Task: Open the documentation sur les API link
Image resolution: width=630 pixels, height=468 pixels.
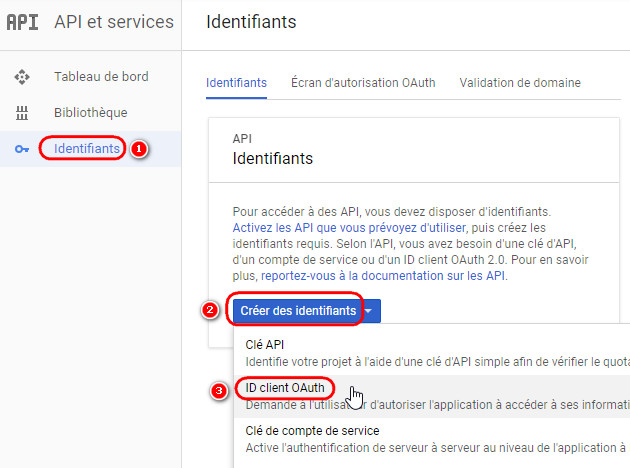Action: point(384,274)
